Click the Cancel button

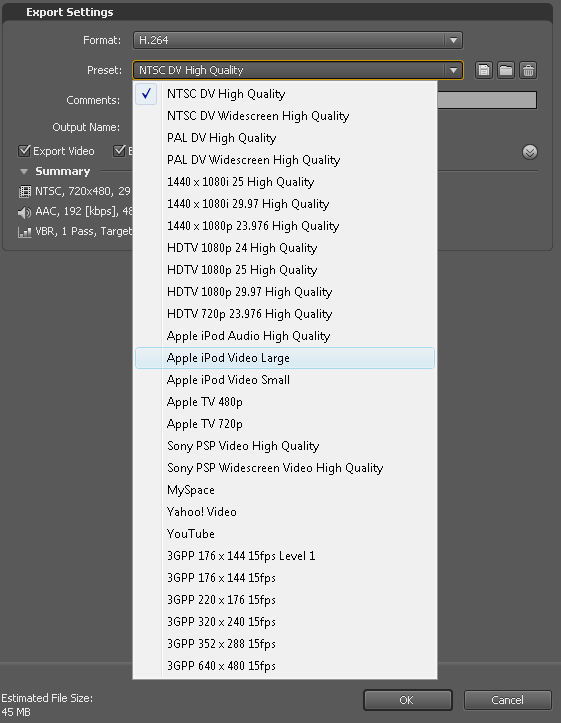508,700
